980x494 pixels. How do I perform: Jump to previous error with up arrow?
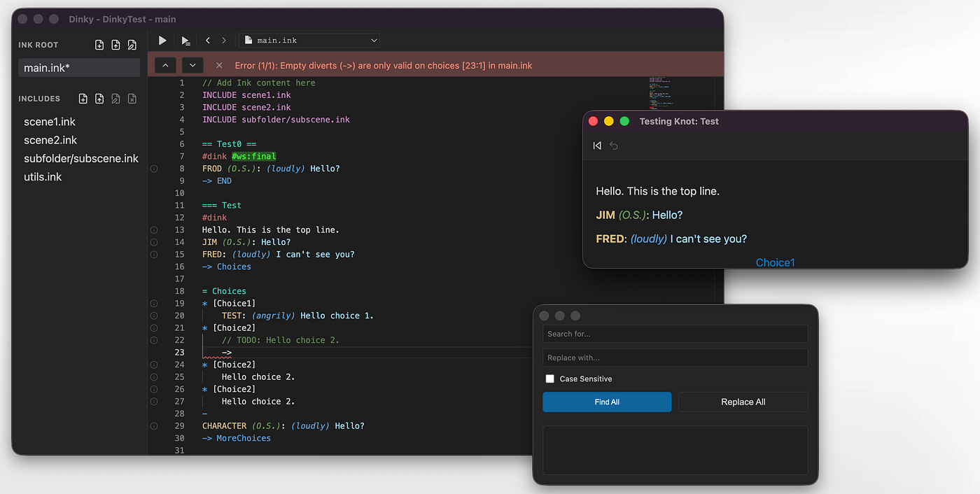click(x=165, y=65)
